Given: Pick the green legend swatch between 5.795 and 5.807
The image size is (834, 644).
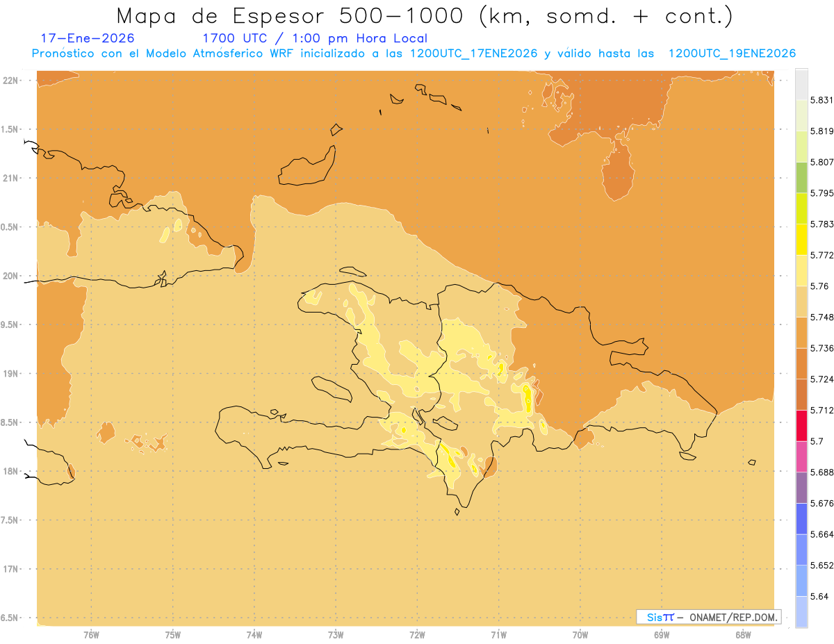Looking at the screenshot, I should click(x=801, y=177).
